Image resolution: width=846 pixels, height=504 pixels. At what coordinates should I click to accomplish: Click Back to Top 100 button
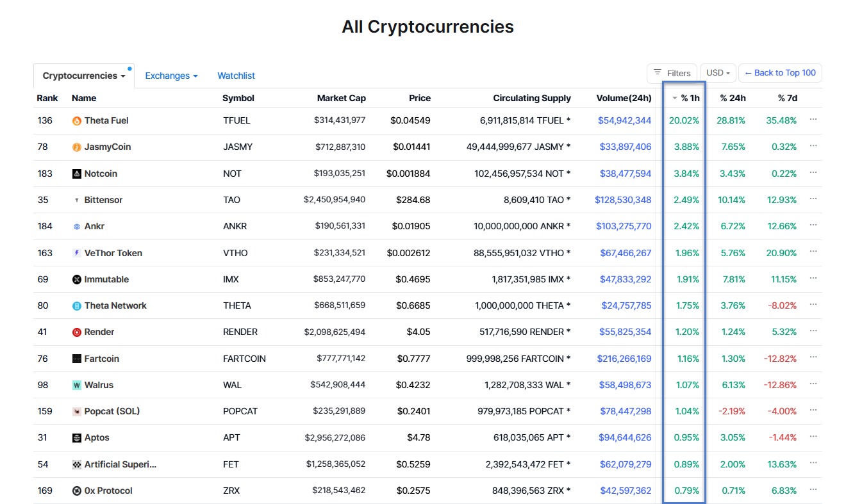tap(780, 73)
